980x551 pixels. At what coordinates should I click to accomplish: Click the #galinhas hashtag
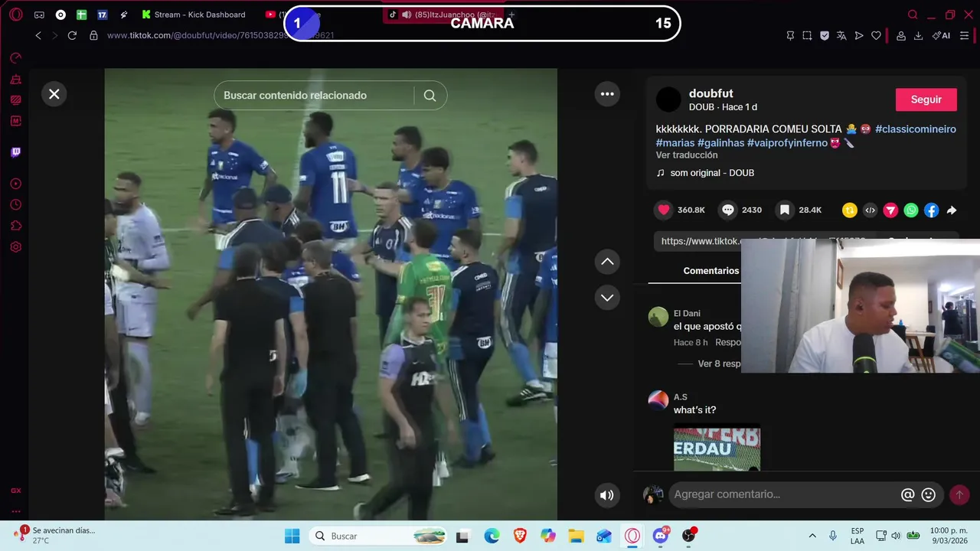tap(720, 143)
